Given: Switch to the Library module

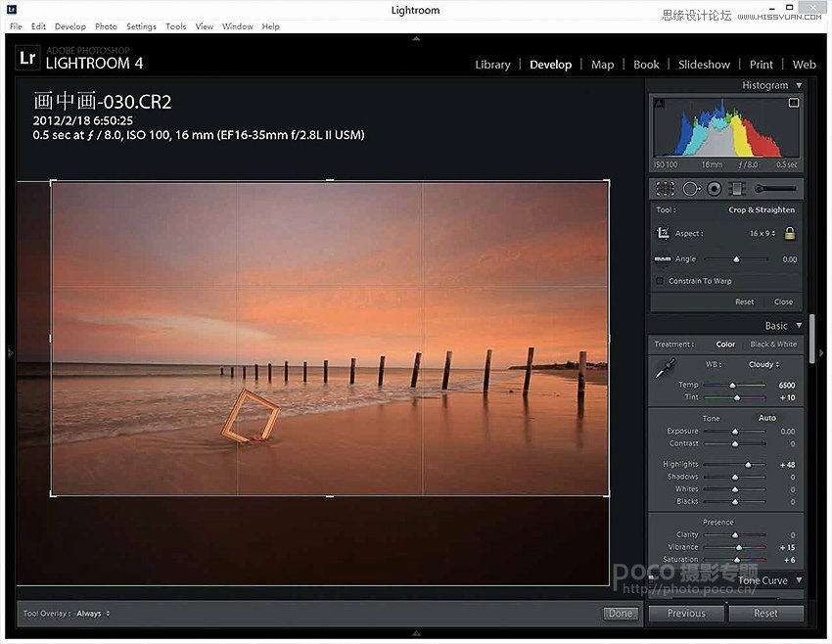Looking at the screenshot, I should 492,65.
